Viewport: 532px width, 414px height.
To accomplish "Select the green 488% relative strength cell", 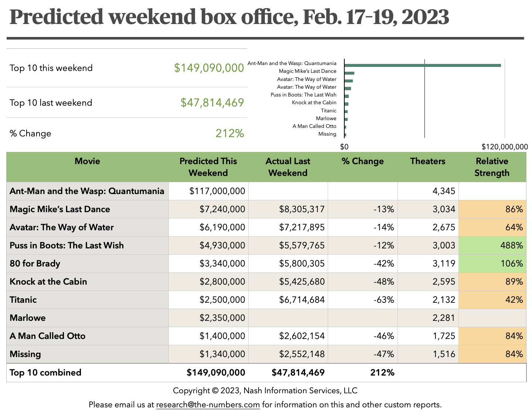I will (492, 245).
